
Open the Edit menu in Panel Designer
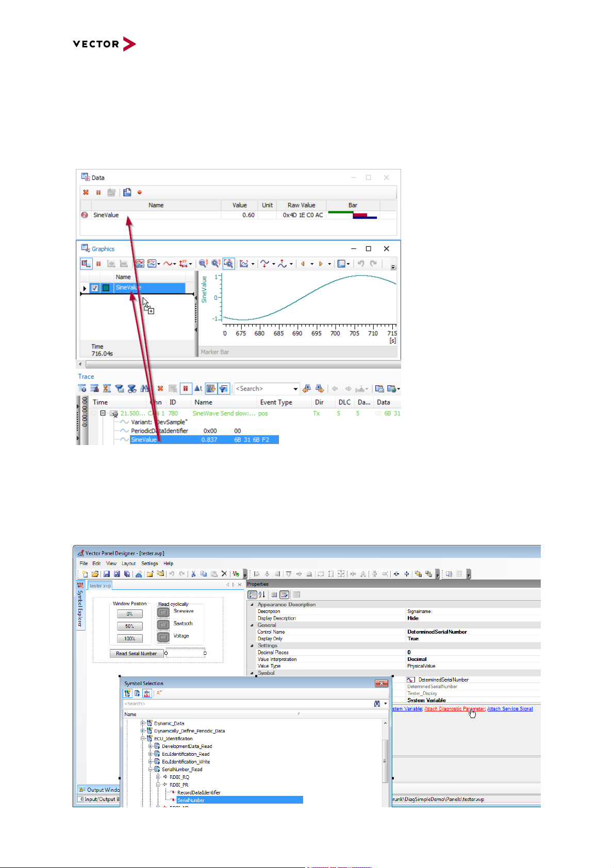[x=96, y=564]
